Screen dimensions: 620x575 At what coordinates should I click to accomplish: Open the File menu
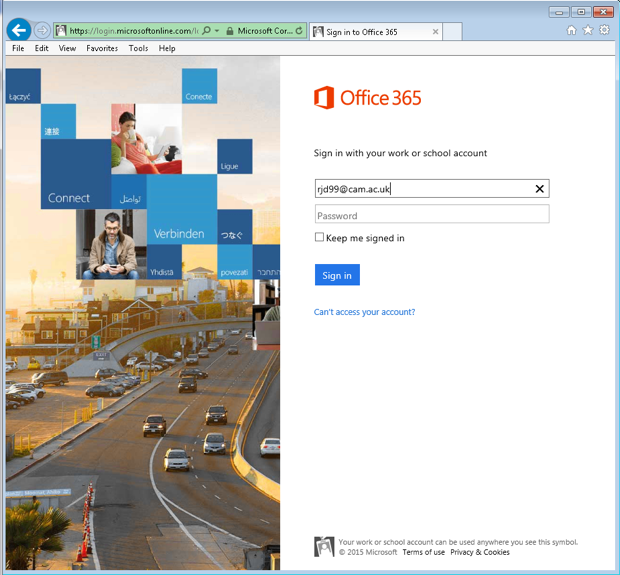click(18, 48)
